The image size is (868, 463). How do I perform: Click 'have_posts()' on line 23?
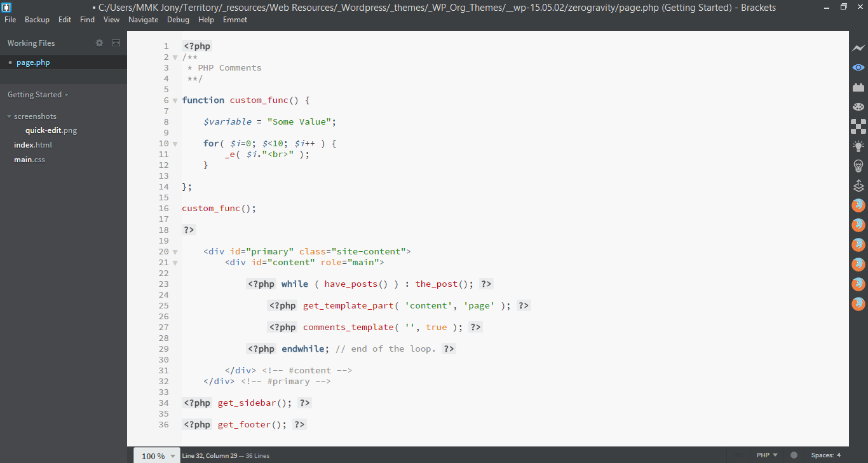(356, 284)
